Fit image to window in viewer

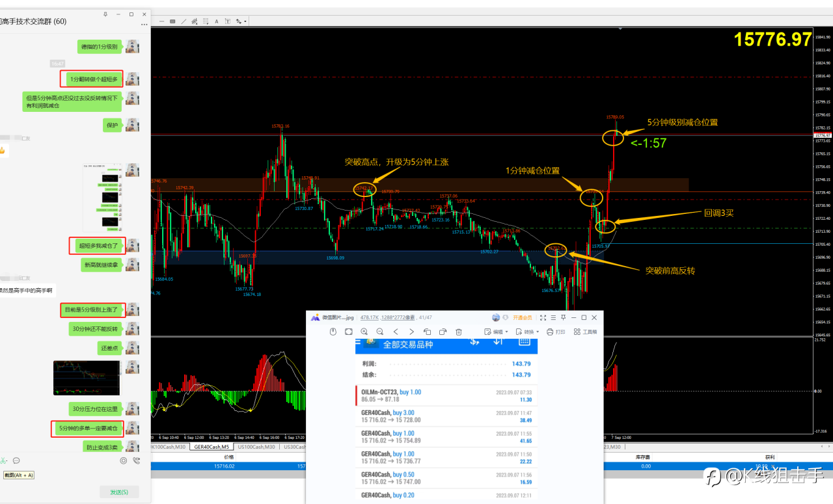click(x=349, y=332)
